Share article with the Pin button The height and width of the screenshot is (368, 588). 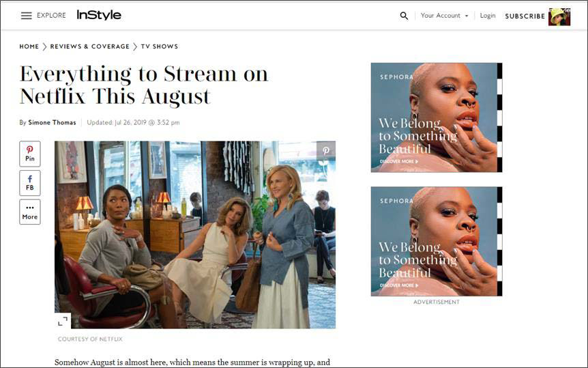pos(30,154)
